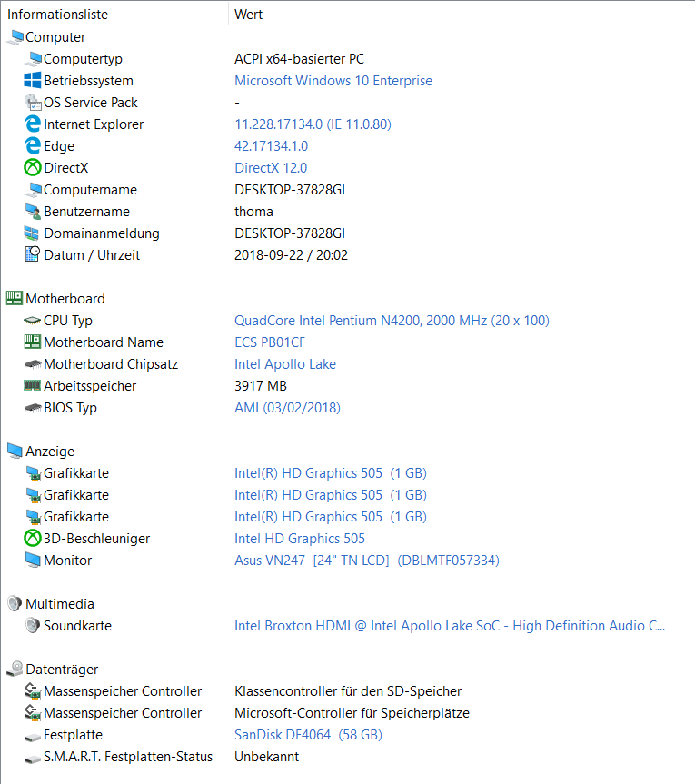The width and height of the screenshot is (695, 784).
Task: Open the 11.228.17134.0 (IE 11.0.80) link
Action: coord(313,124)
